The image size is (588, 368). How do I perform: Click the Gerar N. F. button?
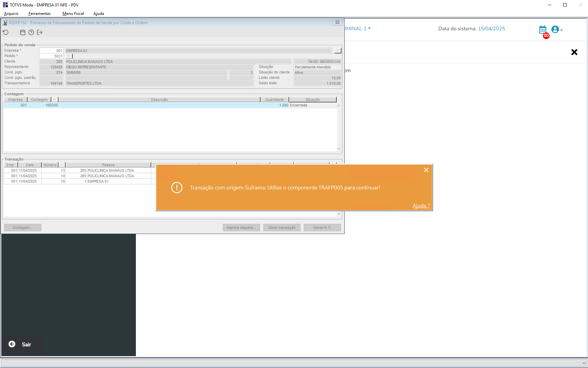pos(322,228)
